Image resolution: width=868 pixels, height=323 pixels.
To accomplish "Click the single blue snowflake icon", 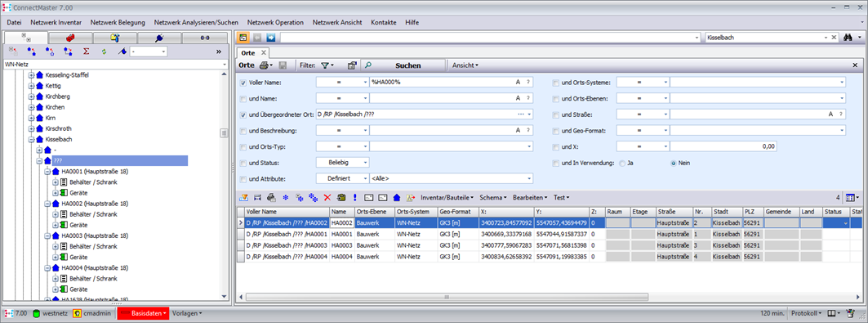I will click(x=286, y=197).
